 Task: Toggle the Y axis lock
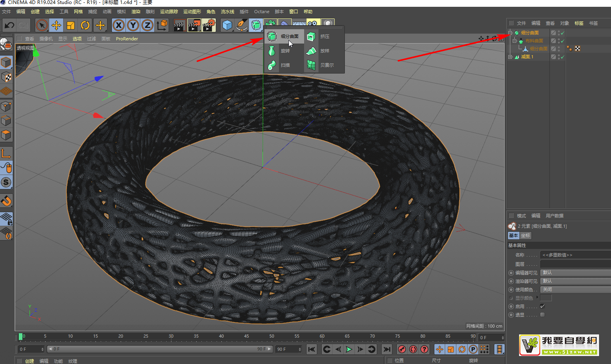[x=133, y=26]
